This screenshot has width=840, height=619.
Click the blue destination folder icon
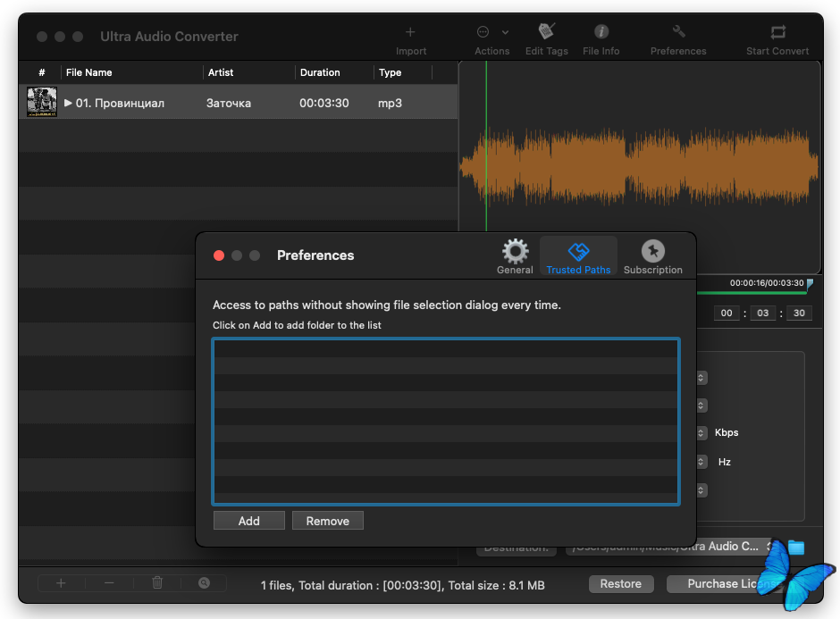pyautogui.click(x=795, y=547)
